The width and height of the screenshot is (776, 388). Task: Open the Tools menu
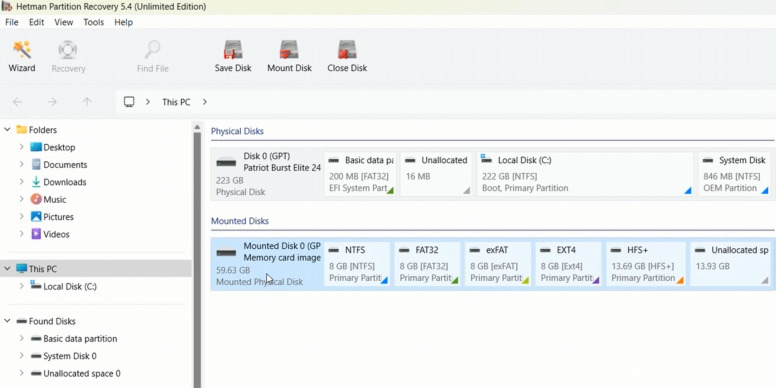pos(94,22)
